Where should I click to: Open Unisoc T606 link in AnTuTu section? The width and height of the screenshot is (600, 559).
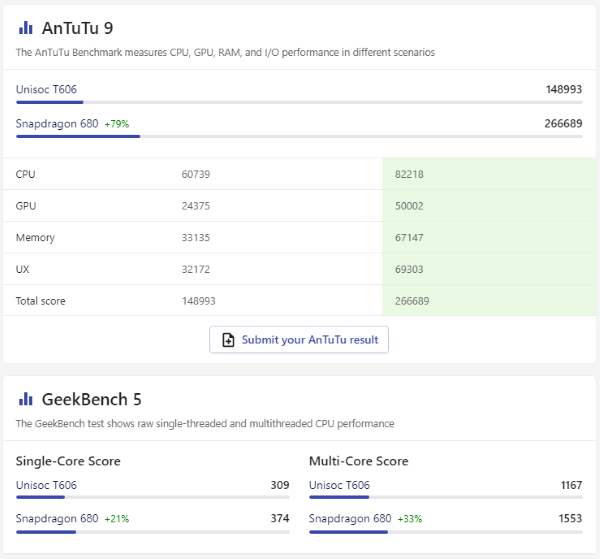(45, 89)
